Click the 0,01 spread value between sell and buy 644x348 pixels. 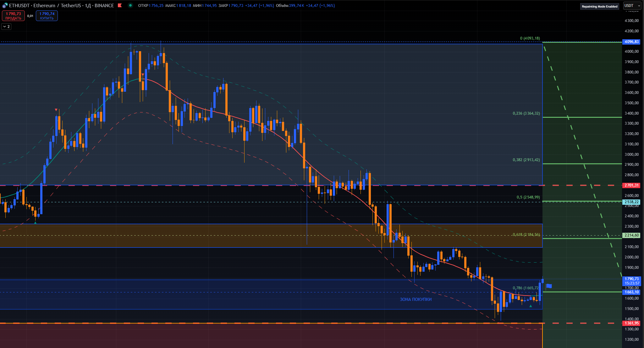click(x=30, y=16)
